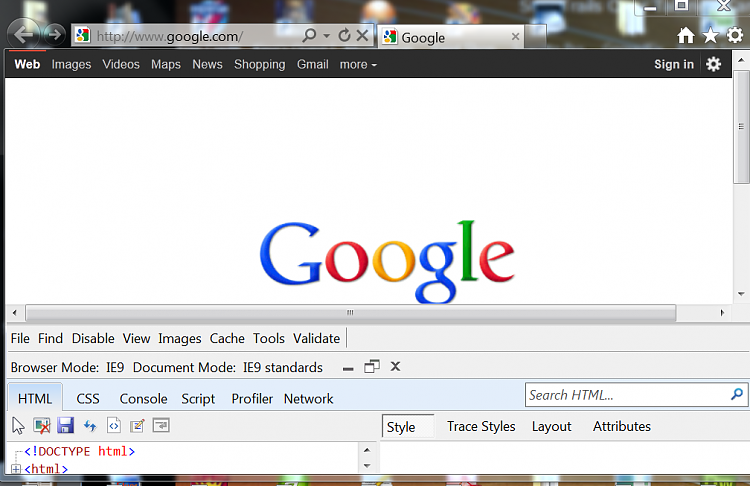Open Gmail from the Google bar

tap(313, 64)
